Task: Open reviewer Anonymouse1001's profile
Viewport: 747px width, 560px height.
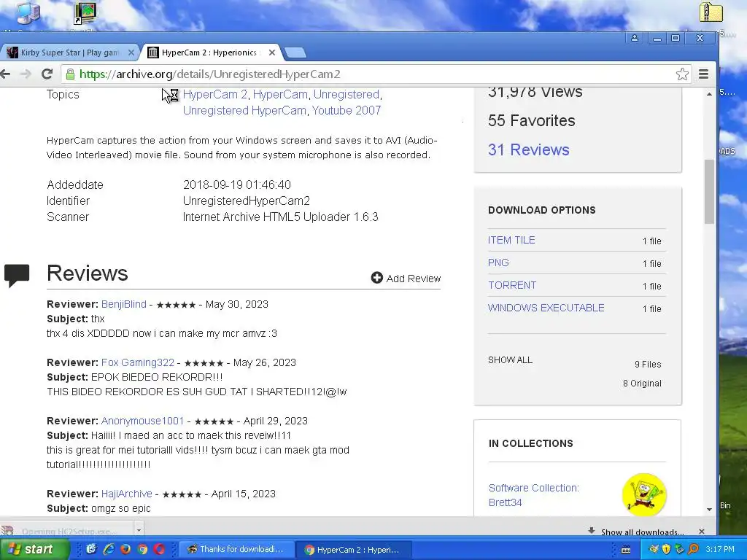Action: click(142, 421)
